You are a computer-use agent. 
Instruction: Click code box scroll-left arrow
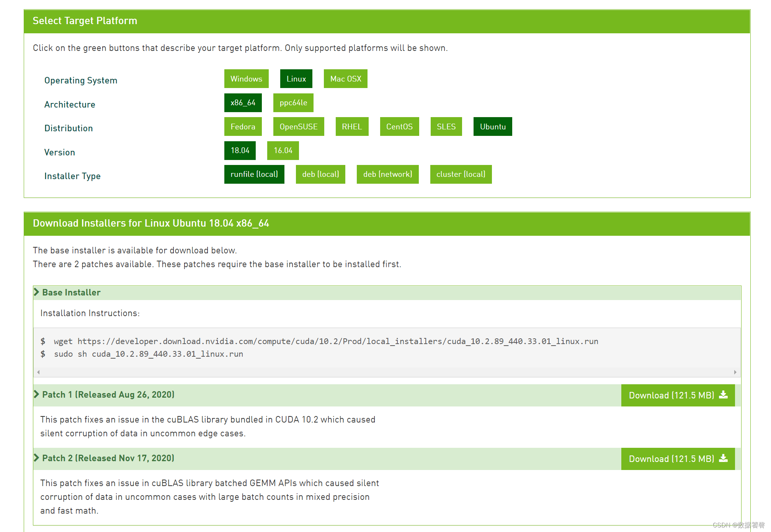[x=38, y=372]
